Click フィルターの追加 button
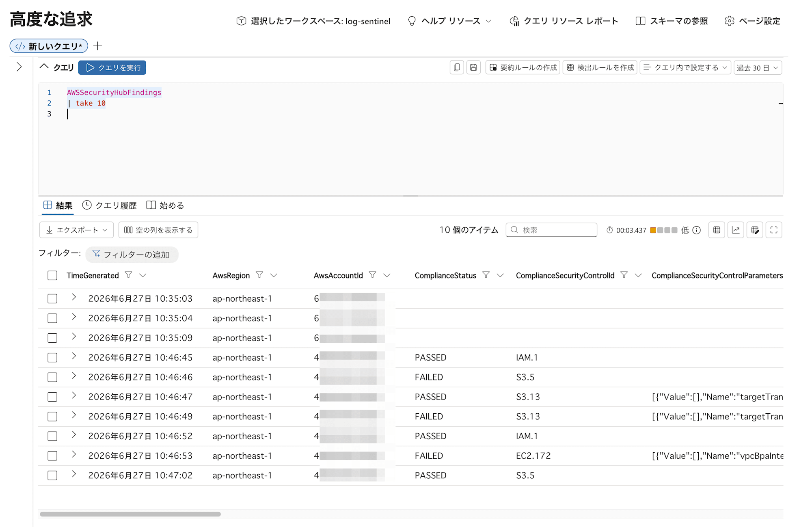 pos(132,255)
